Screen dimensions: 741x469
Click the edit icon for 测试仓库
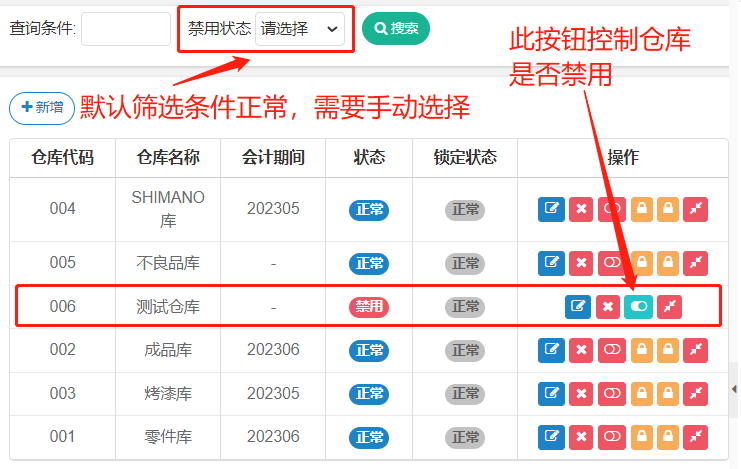tap(577, 307)
